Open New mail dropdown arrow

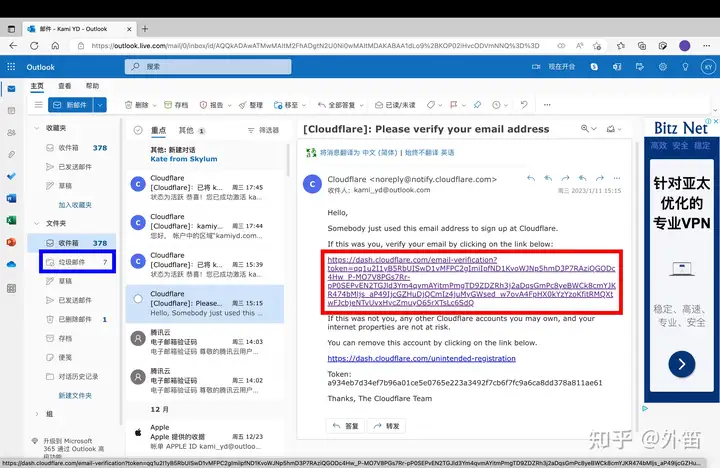coord(100,105)
